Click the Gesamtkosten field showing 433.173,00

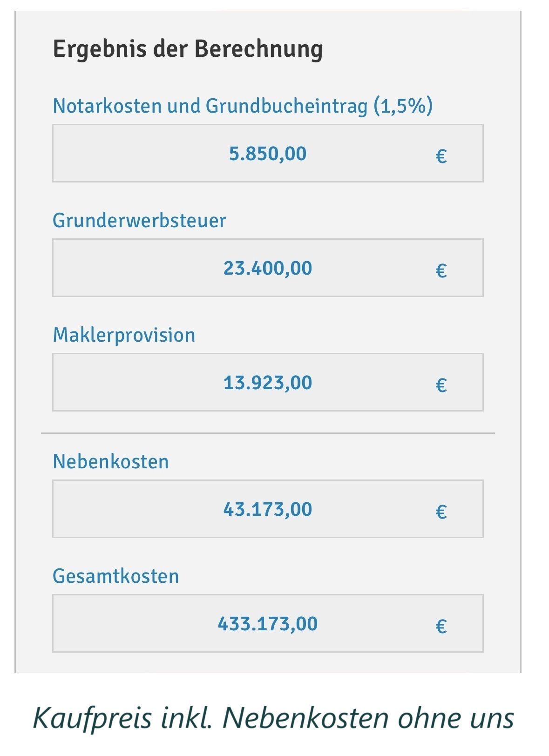(268, 623)
